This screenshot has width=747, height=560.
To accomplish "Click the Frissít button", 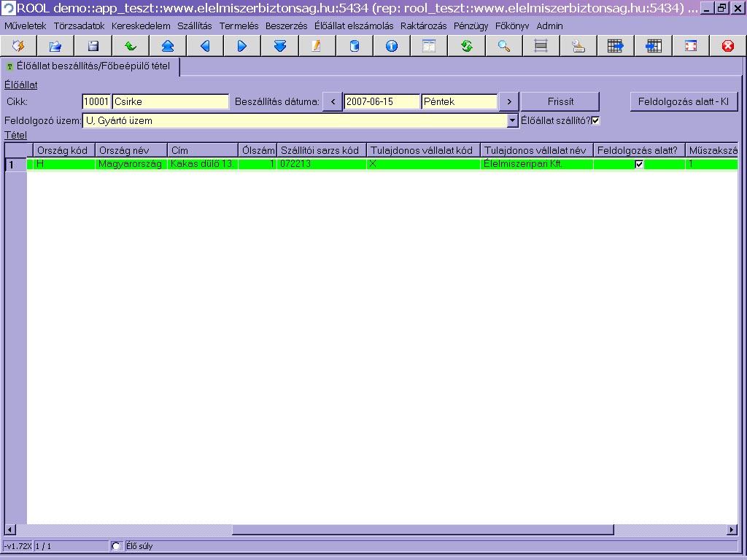I will pyautogui.click(x=560, y=101).
